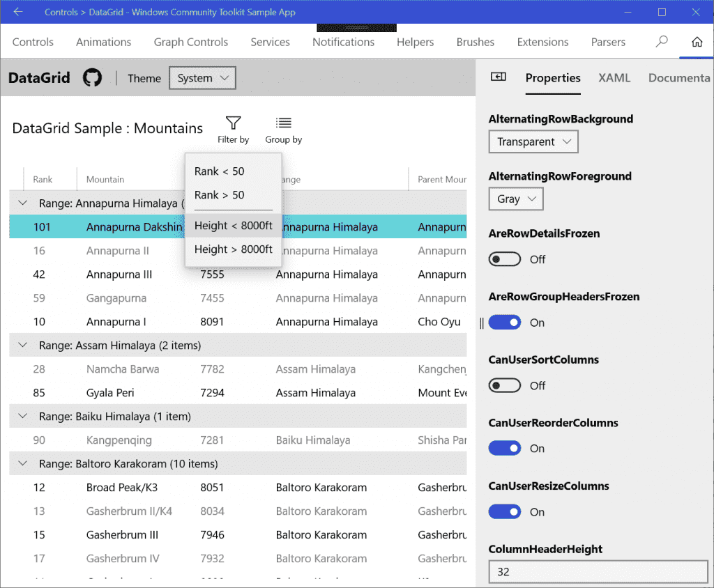
Task: Disable the CanUserReorderColumns switch
Action: pyautogui.click(x=505, y=448)
